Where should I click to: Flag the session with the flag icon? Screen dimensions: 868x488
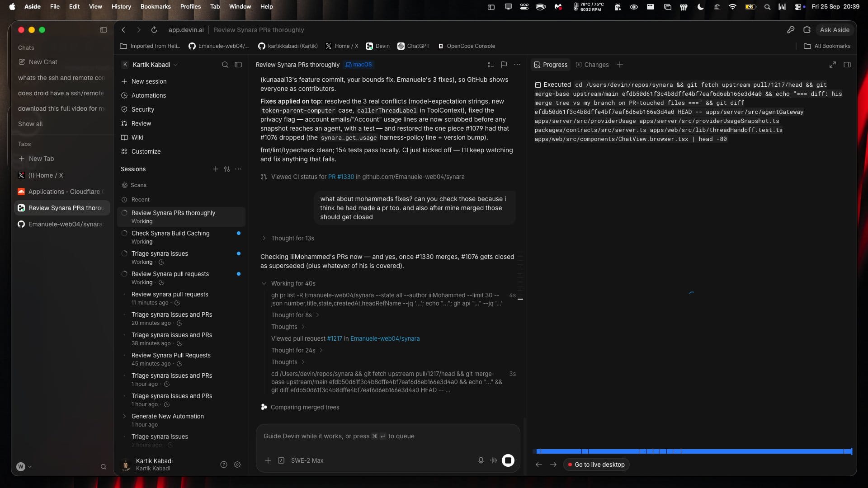tap(504, 65)
